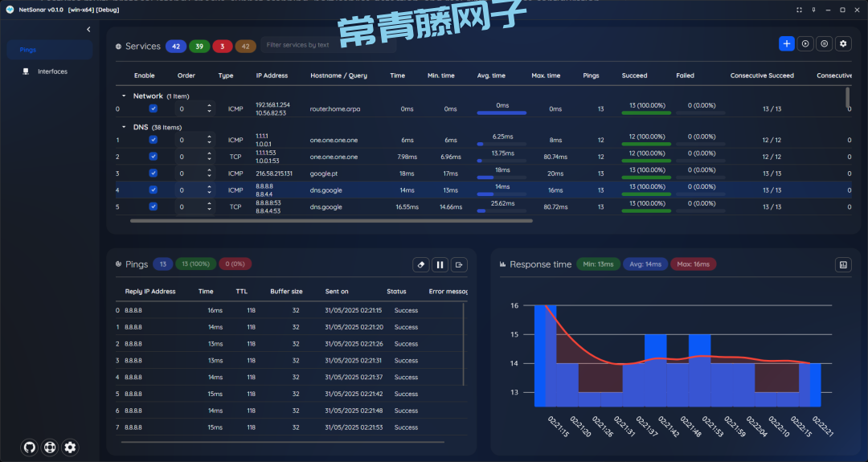Open app settings from the sidebar gear
The image size is (868, 462).
[x=70, y=448]
